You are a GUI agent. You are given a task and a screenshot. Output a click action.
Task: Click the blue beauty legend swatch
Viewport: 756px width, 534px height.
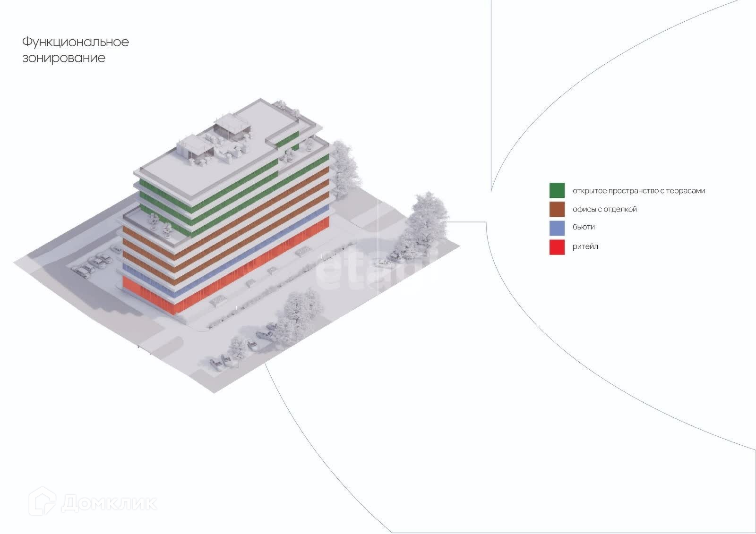(x=557, y=228)
